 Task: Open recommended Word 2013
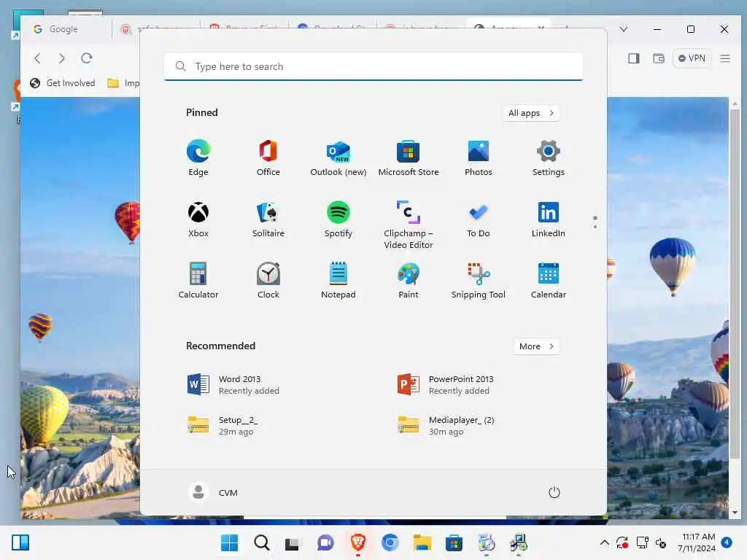pos(233,385)
